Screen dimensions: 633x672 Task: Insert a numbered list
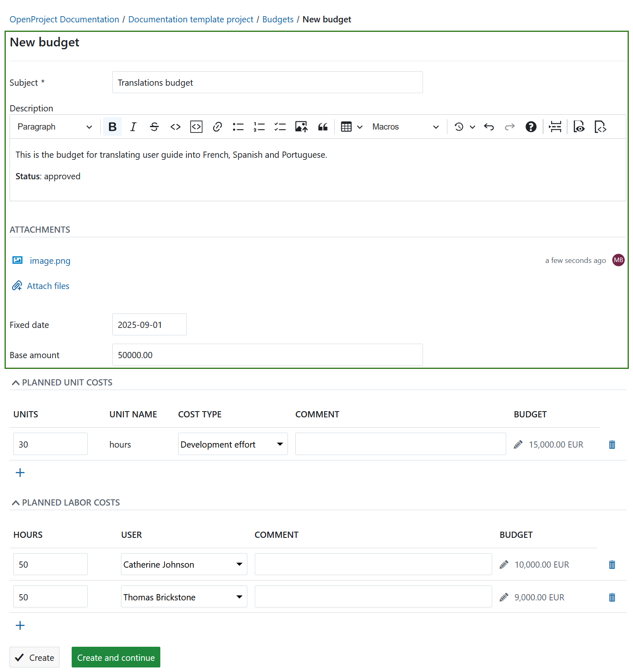coord(259,127)
